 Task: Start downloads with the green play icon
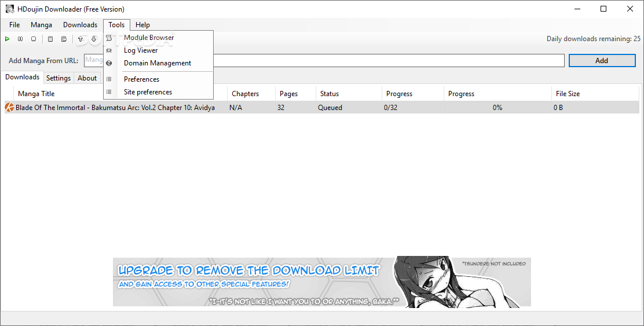[8, 39]
